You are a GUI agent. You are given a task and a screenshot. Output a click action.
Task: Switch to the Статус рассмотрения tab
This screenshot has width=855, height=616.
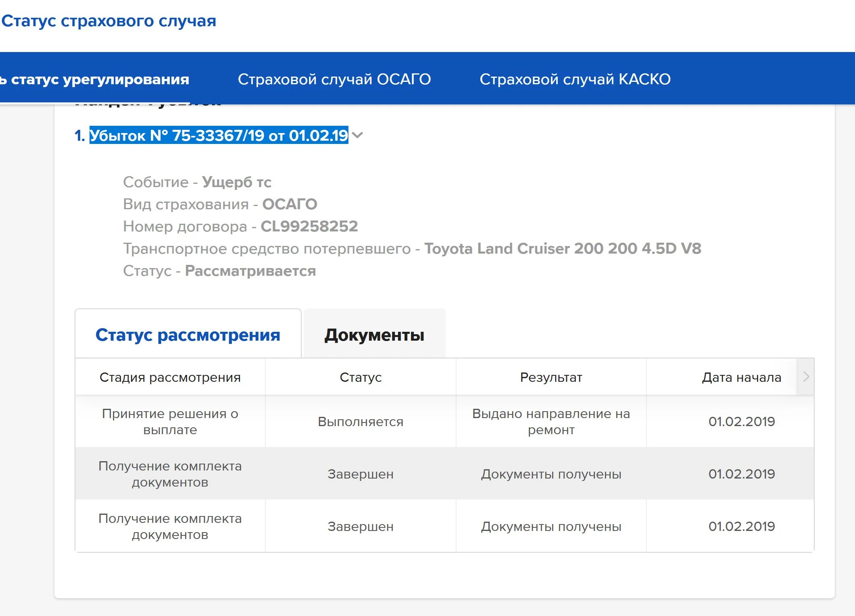188,335
